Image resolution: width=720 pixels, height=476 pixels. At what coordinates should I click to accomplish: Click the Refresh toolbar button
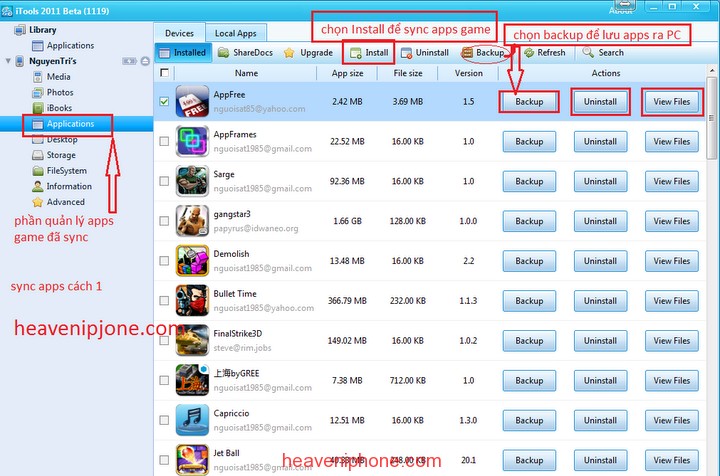tap(545, 53)
